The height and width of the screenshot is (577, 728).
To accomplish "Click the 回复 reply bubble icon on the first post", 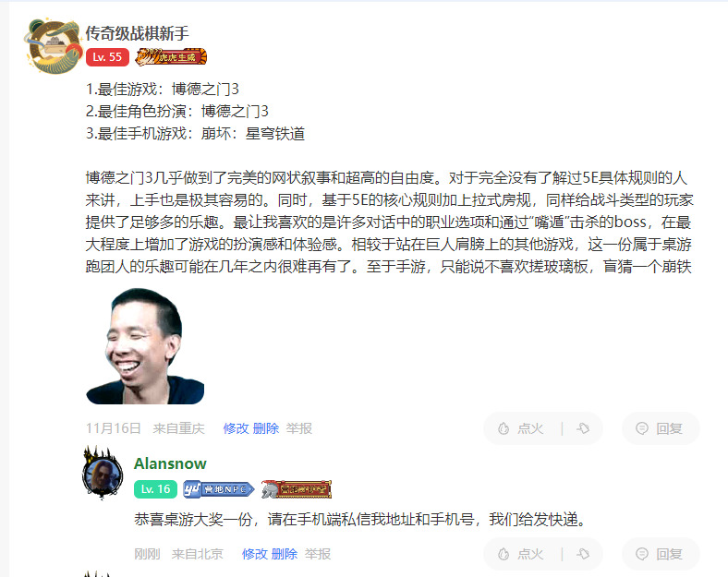I will 642,428.
